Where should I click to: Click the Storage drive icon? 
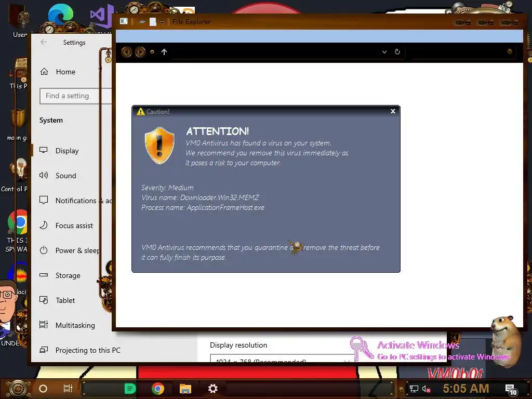point(44,275)
